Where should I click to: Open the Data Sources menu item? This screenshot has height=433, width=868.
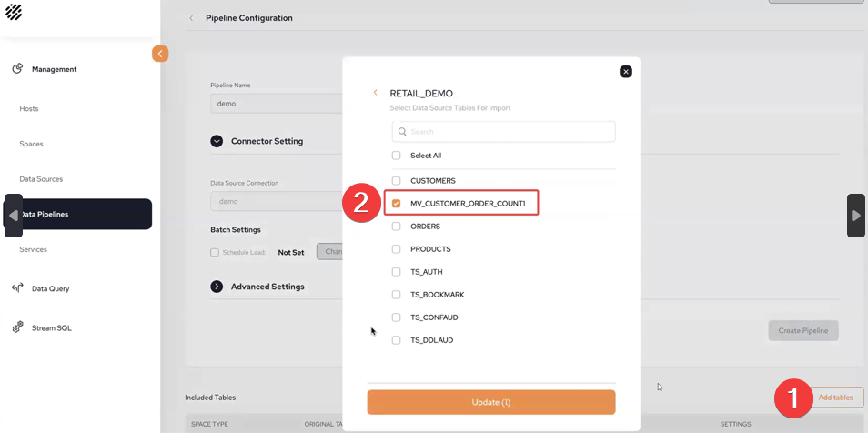(x=41, y=179)
